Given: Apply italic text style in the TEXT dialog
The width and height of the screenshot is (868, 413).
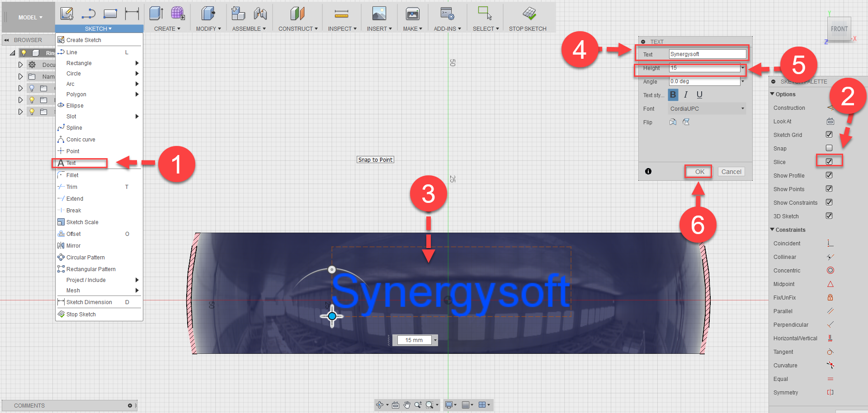Looking at the screenshot, I should (685, 95).
